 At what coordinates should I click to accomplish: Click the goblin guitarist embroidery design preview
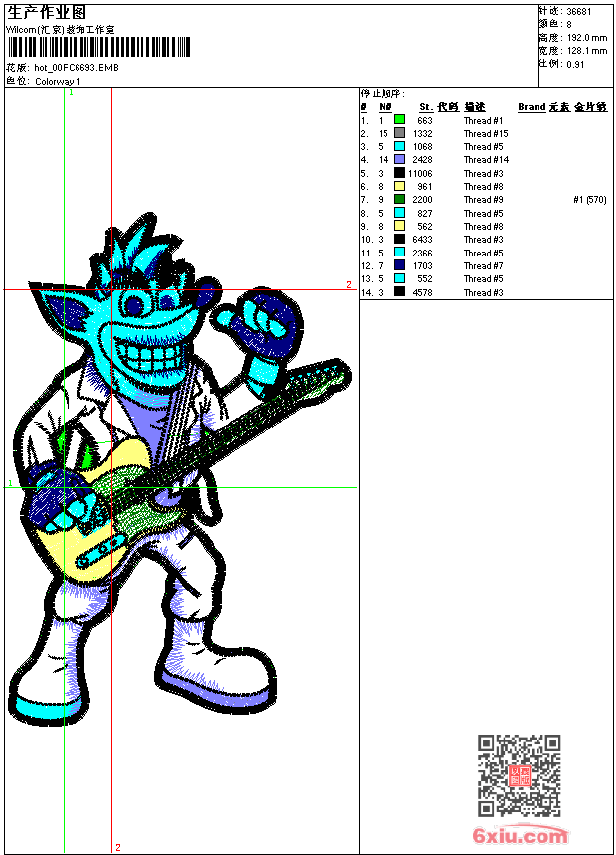tap(180, 470)
